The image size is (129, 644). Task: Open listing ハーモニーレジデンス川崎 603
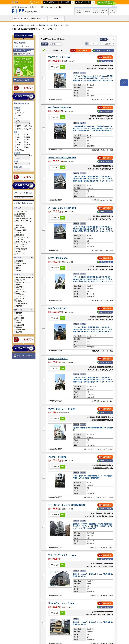62,158
